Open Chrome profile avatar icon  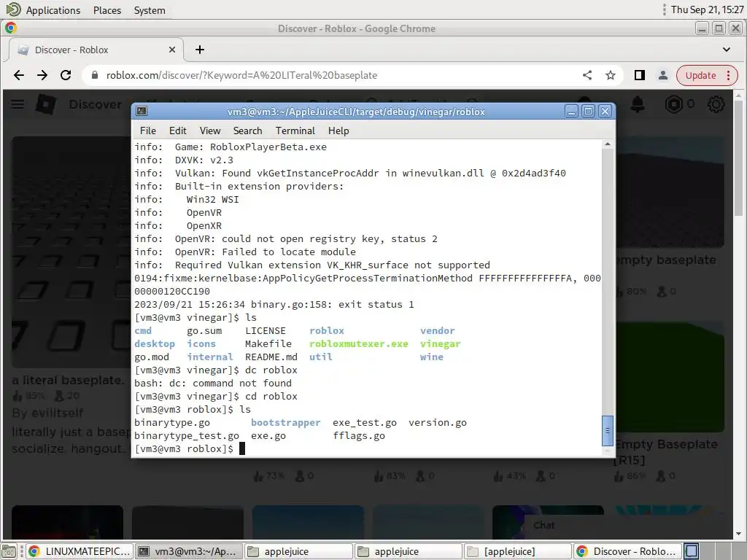pyautogui.click(x=662, y=75)
